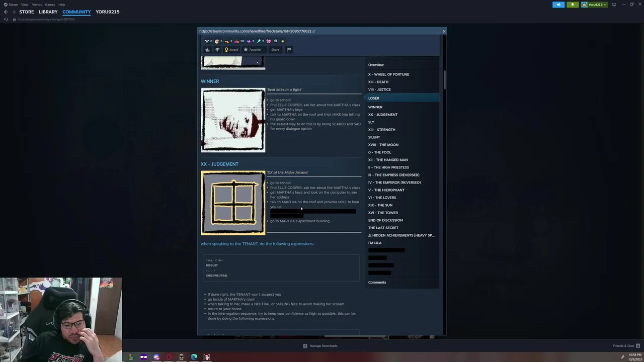Screen dimensions: 644x362
Task: Jump to V - THE HIEROPHANT section
Action: 386,190
